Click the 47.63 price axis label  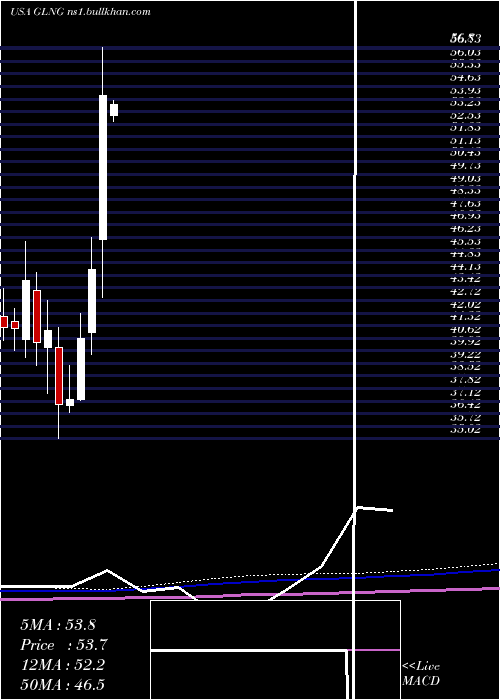pyautogui.click(x=465, y=203)
